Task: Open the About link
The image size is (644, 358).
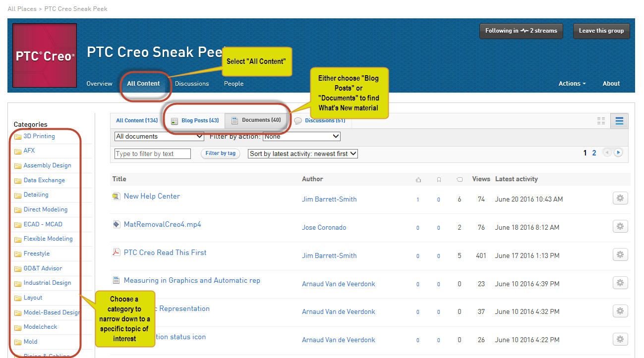Action: coord(611,84)
